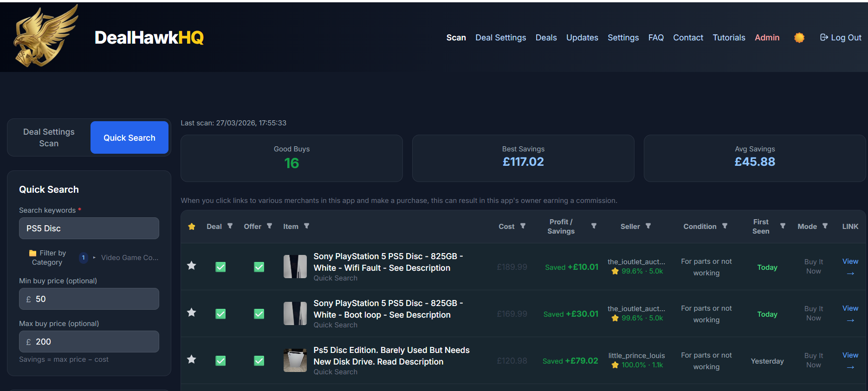Viewport: 868px width, 391px height.
Task: Open the Tutorials menu item
Action: 729,38
